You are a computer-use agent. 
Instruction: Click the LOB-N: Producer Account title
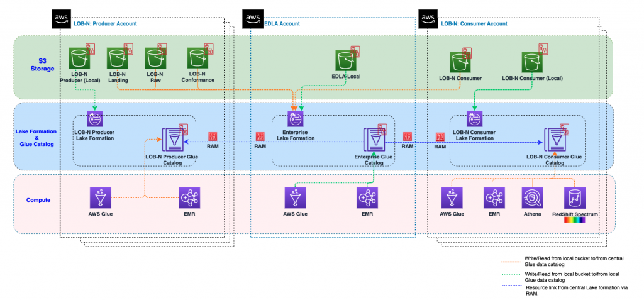105,24
